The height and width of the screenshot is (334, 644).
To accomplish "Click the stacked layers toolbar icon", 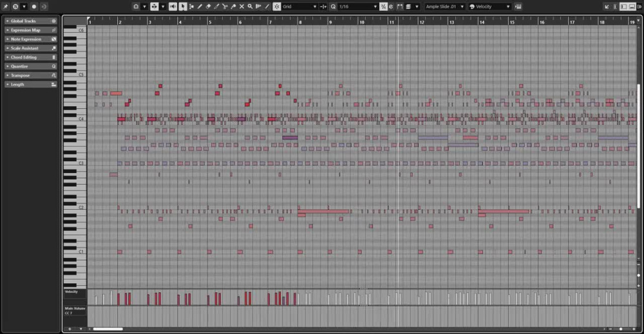I will click(x=409, y=6).
